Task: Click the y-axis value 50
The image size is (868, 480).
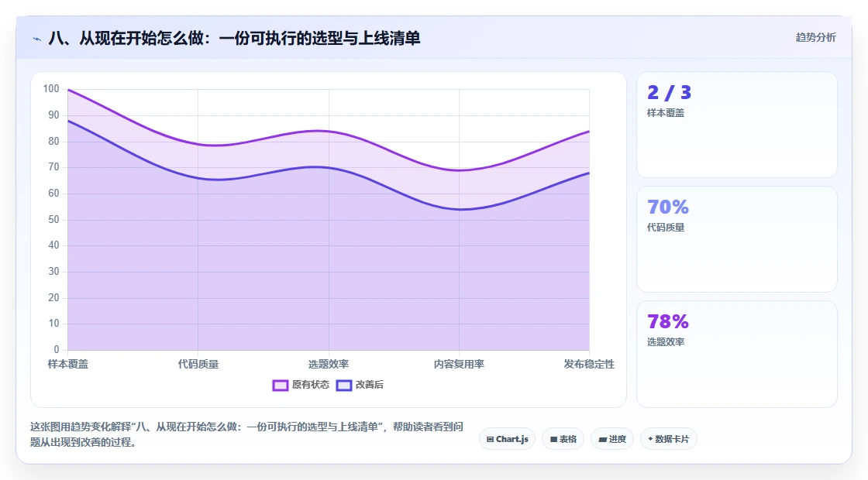Action: click(53, 220)
